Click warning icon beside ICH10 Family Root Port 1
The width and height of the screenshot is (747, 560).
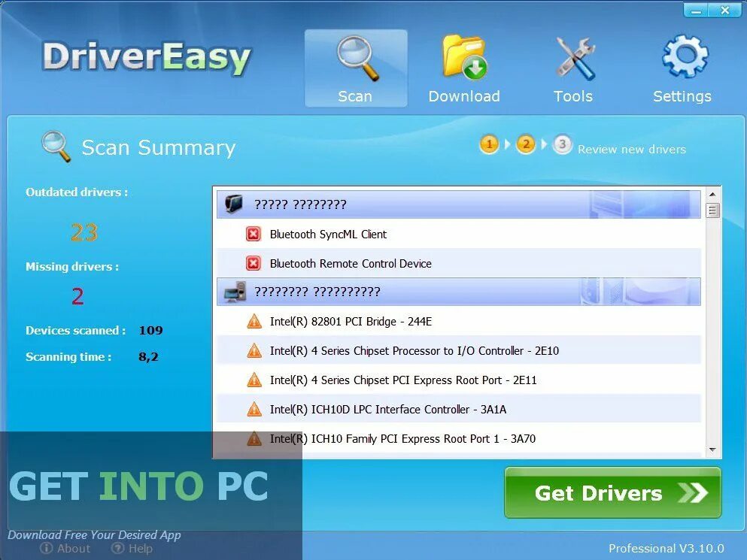(x=254, y=438)
